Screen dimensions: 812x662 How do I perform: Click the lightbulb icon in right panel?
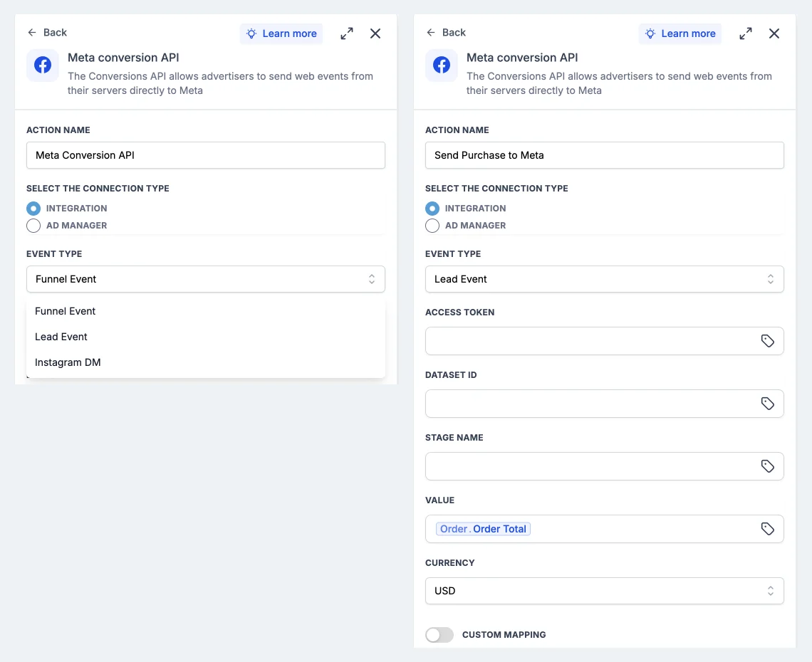(x=650, y=33)
